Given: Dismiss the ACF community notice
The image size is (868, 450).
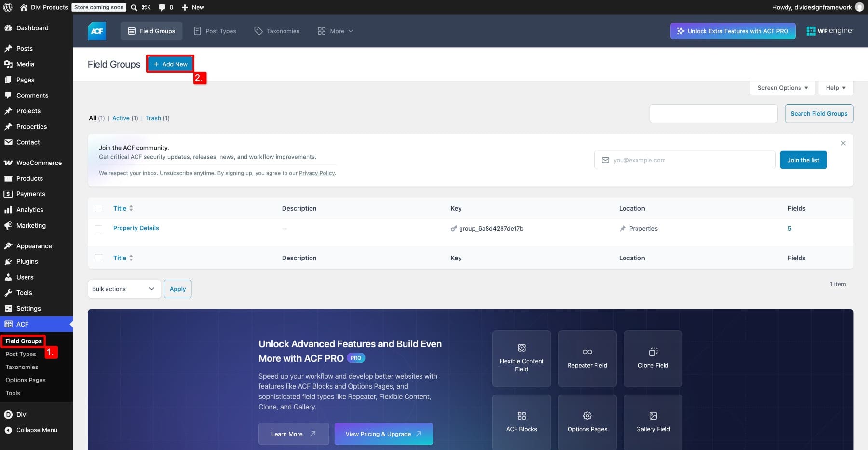Looking at the screenshot, I should click(843, 143).
